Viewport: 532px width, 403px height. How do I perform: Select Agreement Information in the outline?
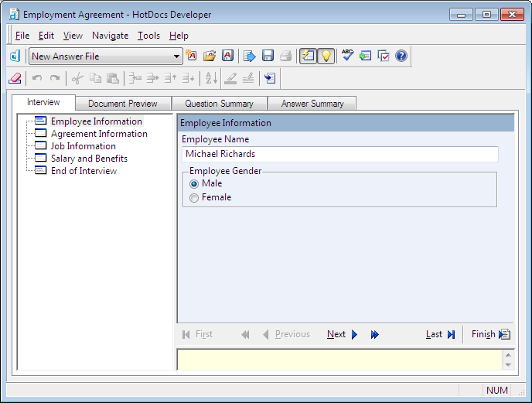(x=100, y=134)
